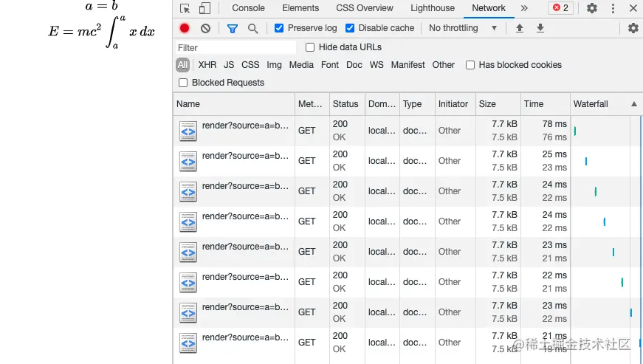Screen dimensions: 643x364
Task: Check the Blocked Requests checkbox
Action: pyautogui.click(x=183, y=83)
